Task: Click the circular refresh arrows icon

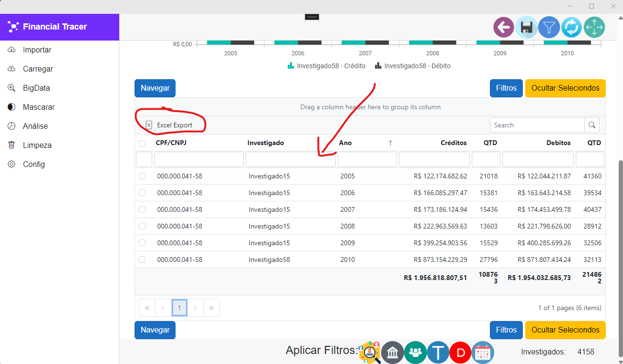Action: [571, 27]
